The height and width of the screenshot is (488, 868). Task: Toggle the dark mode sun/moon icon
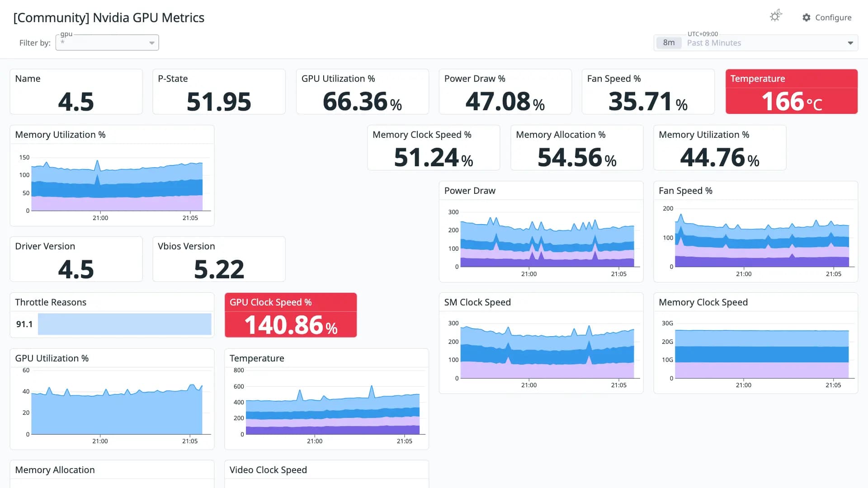pyautogui.click(x=776, y=16)
